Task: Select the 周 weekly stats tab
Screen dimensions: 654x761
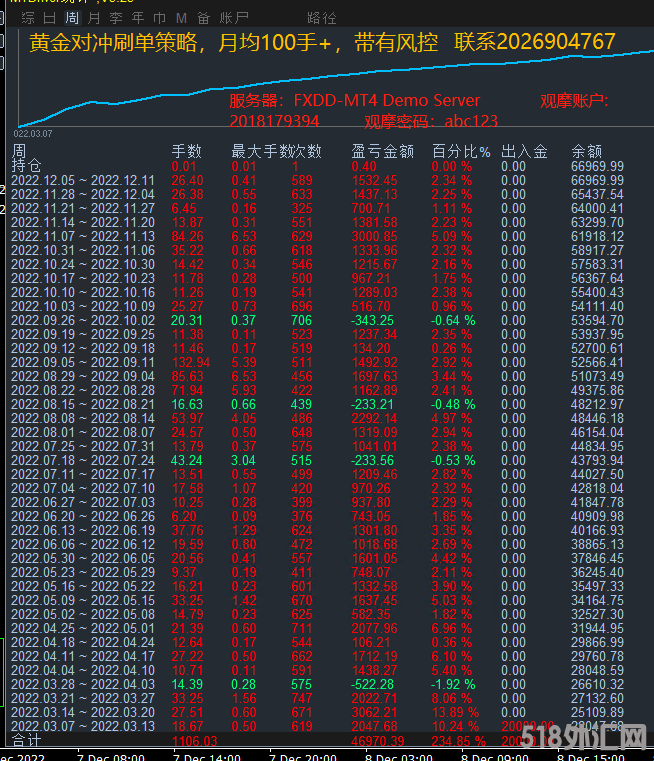Action: click(71, 18)
